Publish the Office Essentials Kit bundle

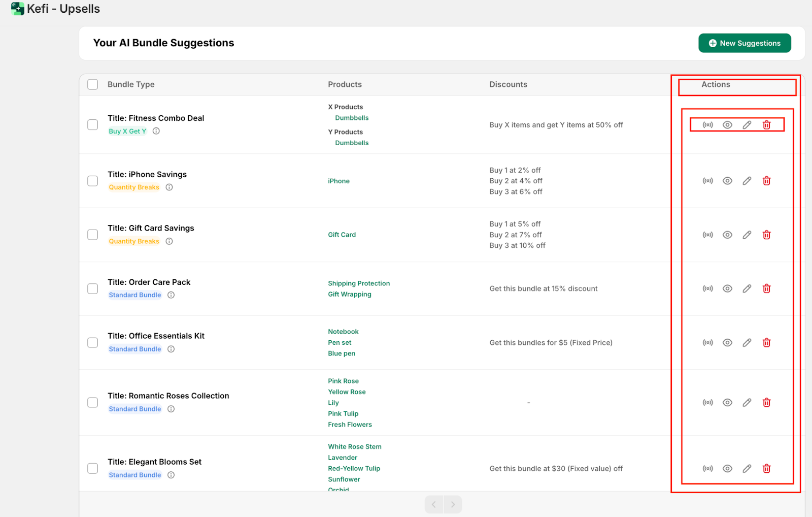point(707,343)
